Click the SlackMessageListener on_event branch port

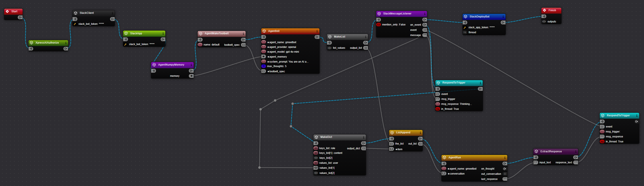(x=425, y=25)
